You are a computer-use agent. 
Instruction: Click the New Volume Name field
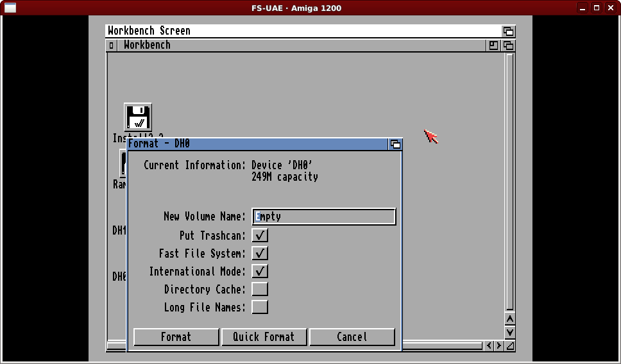(x=323, y=217)
